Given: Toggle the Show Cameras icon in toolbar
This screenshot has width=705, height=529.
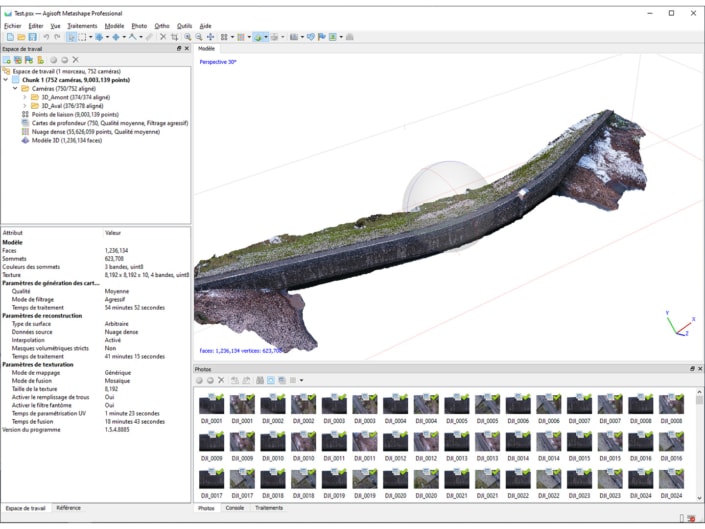Looking at the screenshot, I should [x=294, y=37].
